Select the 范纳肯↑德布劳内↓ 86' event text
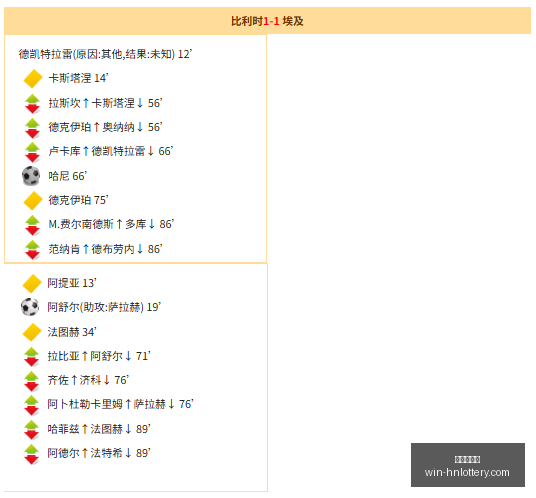This screenshot has width=536, height=498. pos(105,249)
